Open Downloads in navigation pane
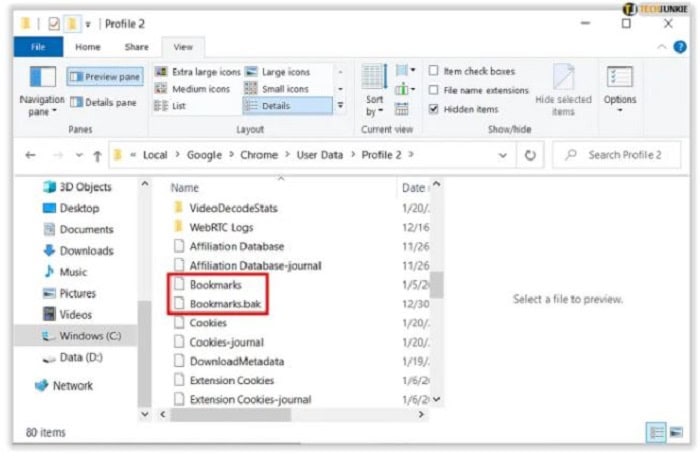 (78, 251)
